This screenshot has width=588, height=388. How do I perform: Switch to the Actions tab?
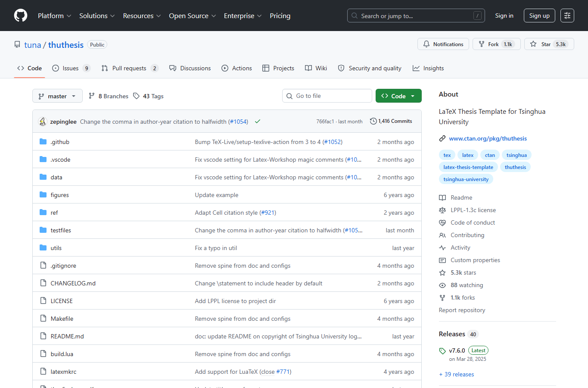tap(236, 68)
